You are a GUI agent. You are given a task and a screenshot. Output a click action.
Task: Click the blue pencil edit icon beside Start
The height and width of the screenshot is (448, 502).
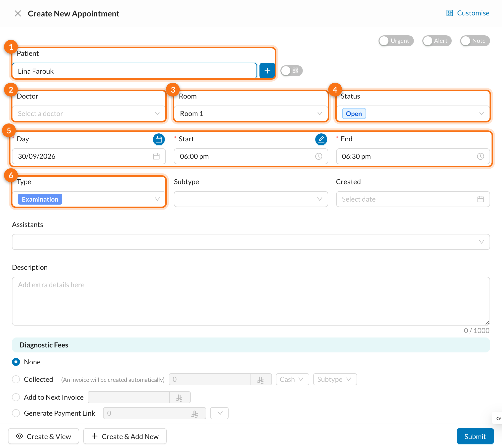point(321,139)
